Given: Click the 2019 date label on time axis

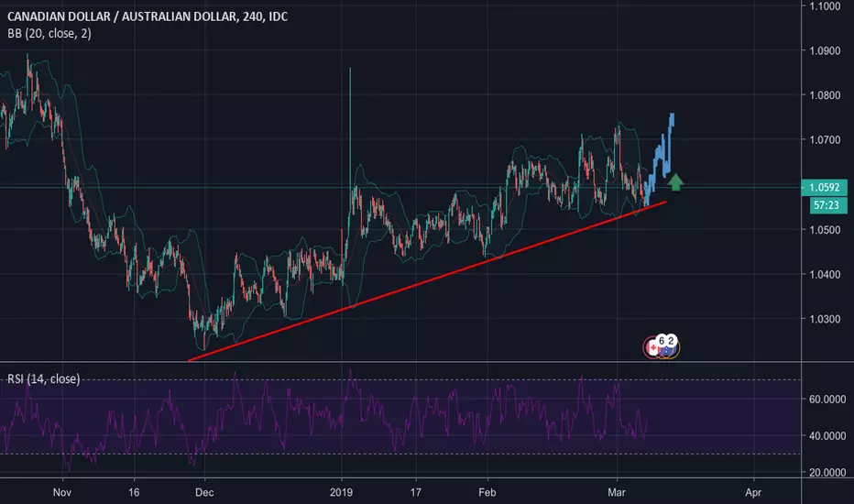Looking at the screenshot, I should (x=342, y=493).
